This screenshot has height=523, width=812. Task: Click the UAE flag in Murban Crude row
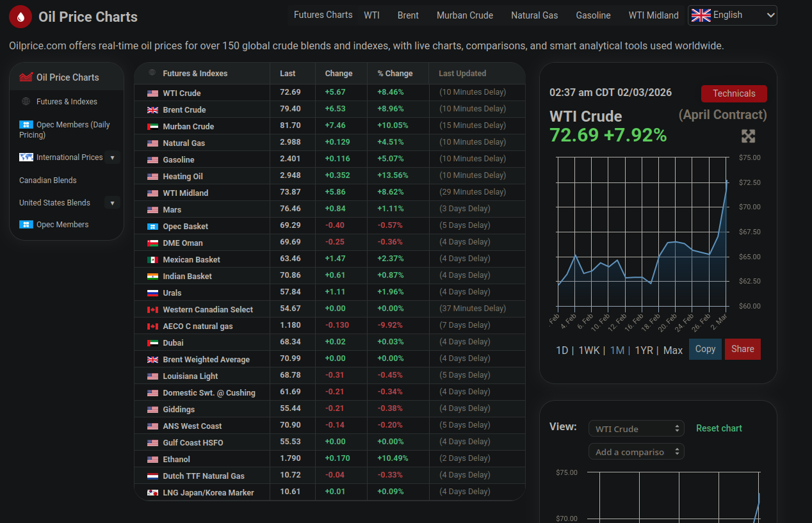point(152,127)
